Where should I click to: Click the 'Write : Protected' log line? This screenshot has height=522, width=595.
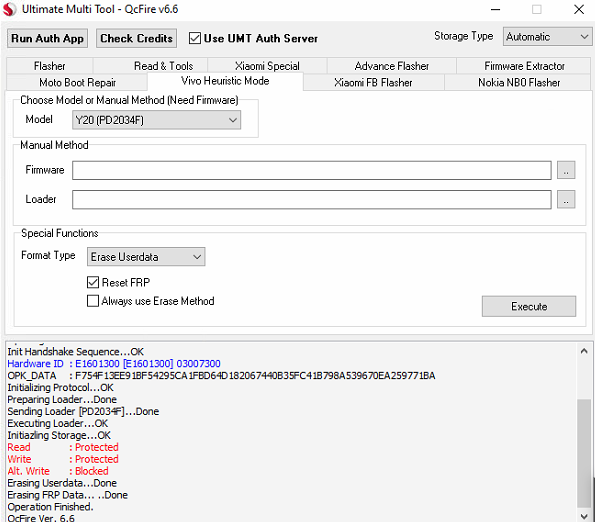[63, 459]
